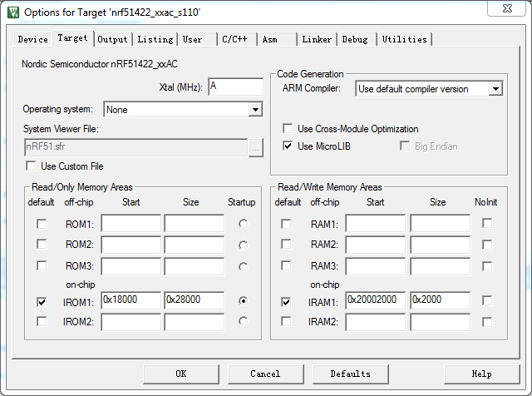The height and width of the screenshot is (396, 532).
Task: Edit the IRAM1 Size value 0x2000
Action: (x=441, y=299)
